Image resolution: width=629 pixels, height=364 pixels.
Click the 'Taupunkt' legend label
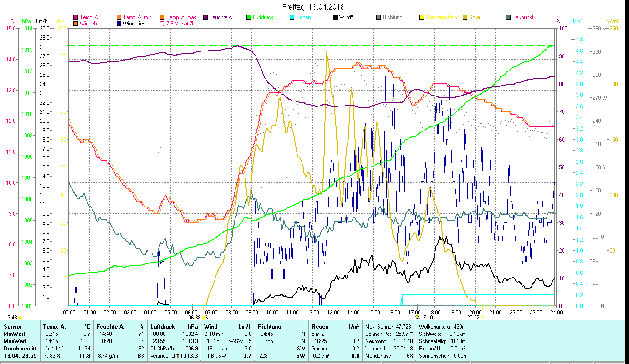point(523,18)
